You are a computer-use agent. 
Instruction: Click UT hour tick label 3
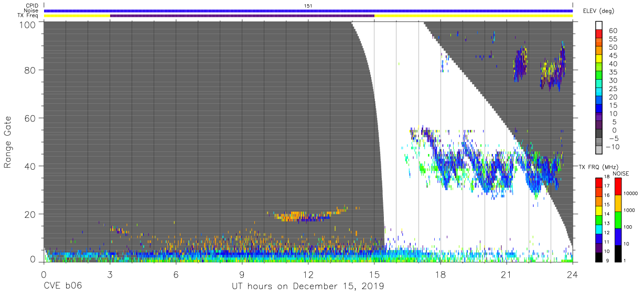pos(110,274)
